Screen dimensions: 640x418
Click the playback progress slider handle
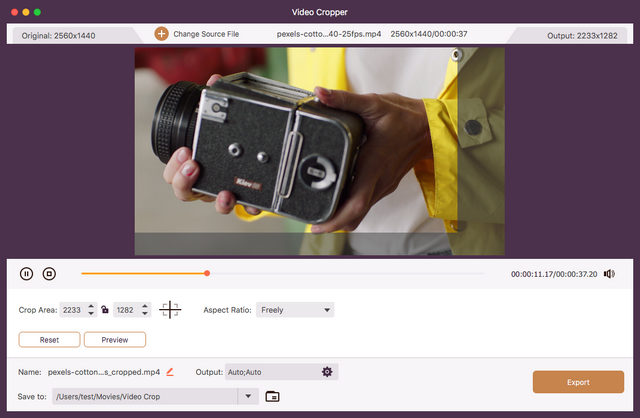(207, 273)
